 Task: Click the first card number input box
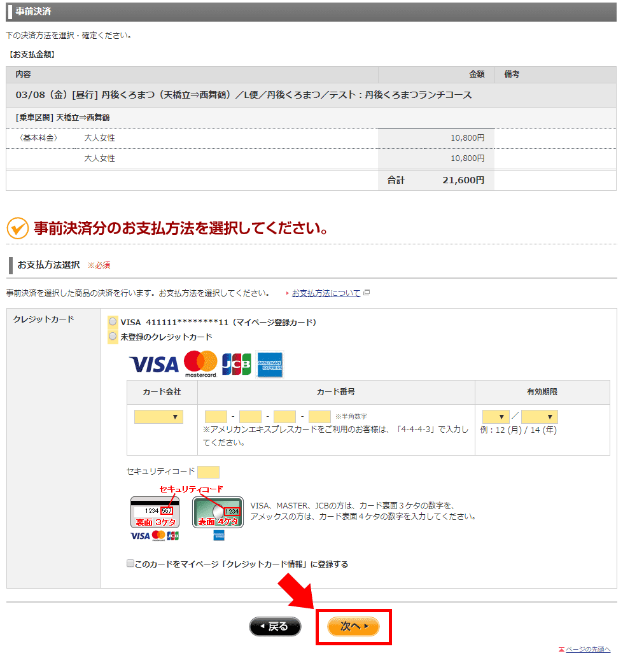coord(216,417)
